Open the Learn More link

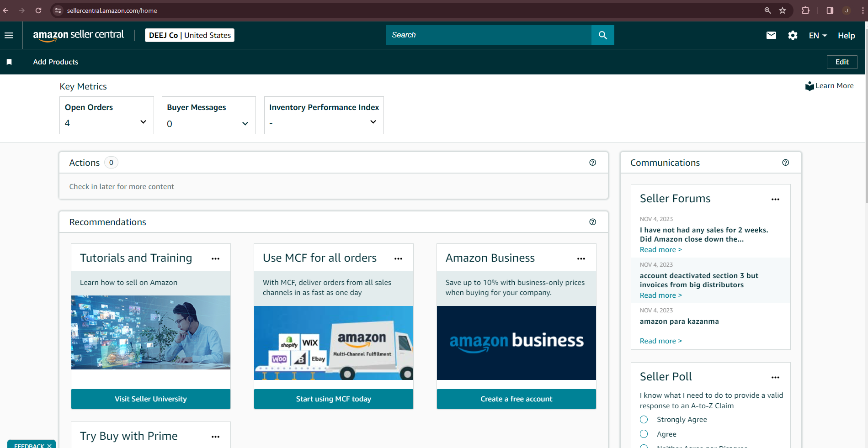(x=835, y=86)
